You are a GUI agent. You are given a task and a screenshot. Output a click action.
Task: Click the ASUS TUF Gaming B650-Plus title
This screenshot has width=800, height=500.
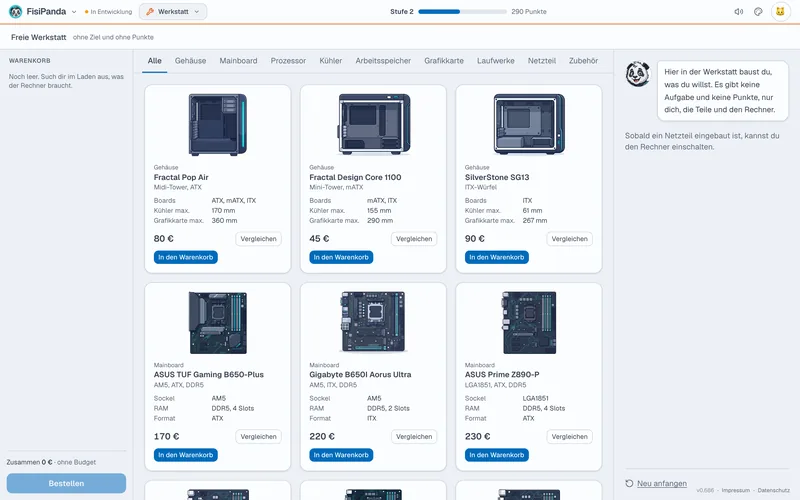209,374
